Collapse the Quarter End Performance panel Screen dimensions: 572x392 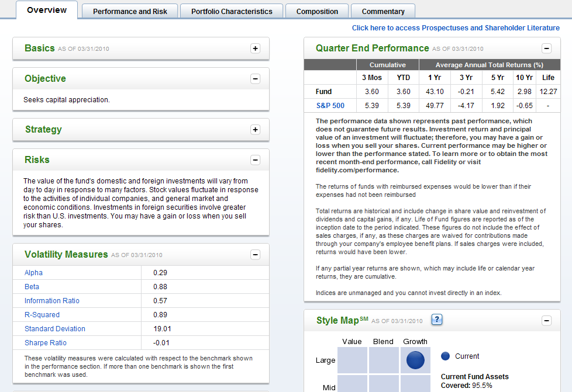coord(546,48)
